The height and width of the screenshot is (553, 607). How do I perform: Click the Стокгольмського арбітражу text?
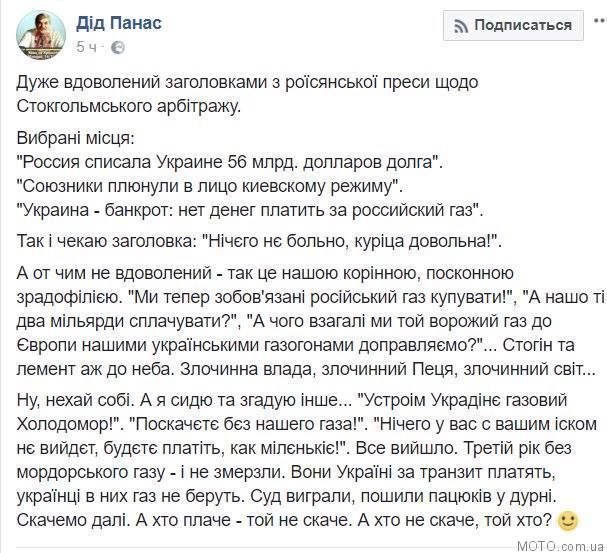coord(129,106)
